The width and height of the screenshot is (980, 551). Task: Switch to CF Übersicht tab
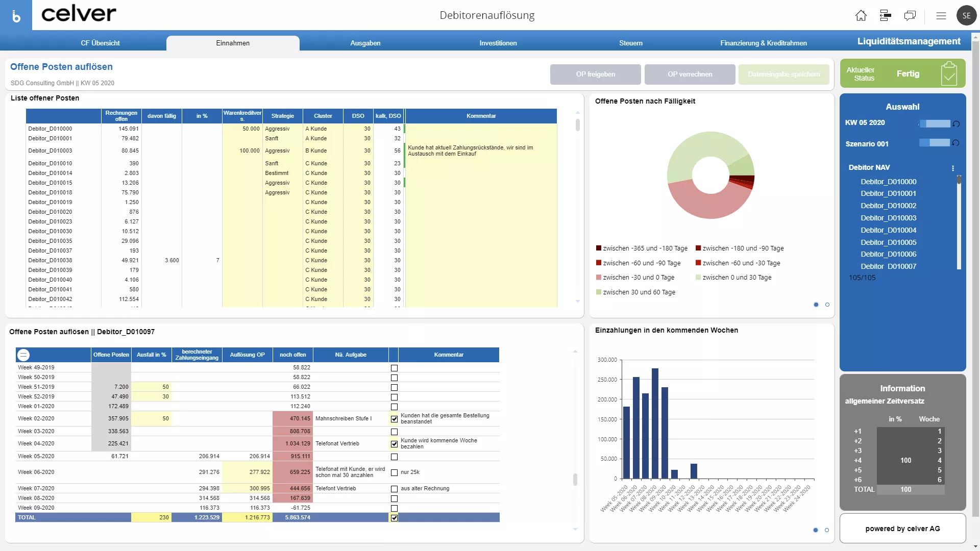100,43
